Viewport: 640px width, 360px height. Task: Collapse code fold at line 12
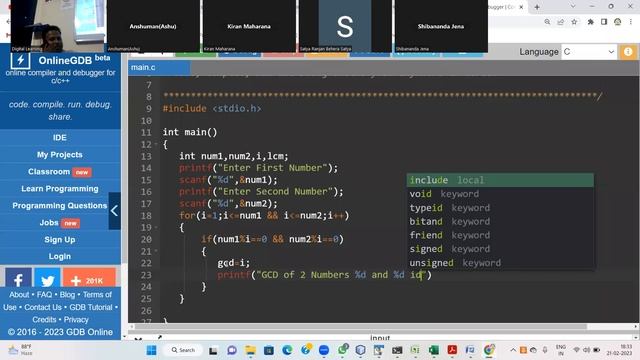pyautogui.click(x=156, y=144)
